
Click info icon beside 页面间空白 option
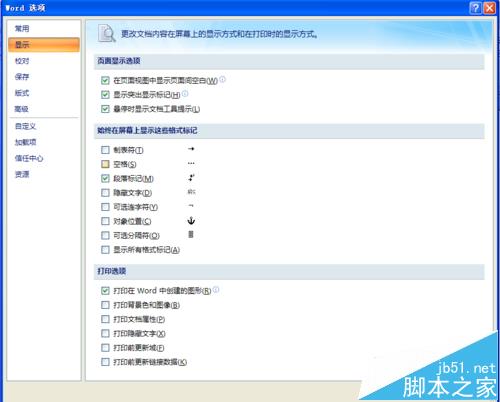click(222, 79)
